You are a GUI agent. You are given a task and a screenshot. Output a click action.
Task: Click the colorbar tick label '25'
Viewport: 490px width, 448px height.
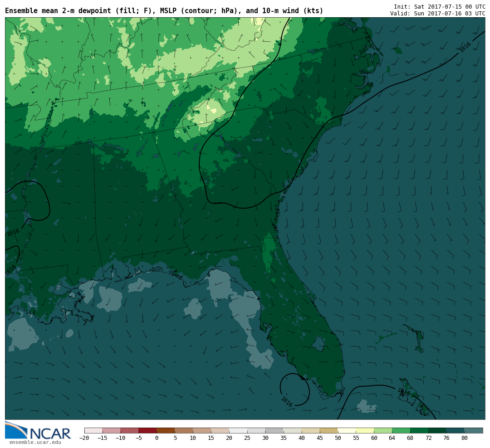point(248,438)
